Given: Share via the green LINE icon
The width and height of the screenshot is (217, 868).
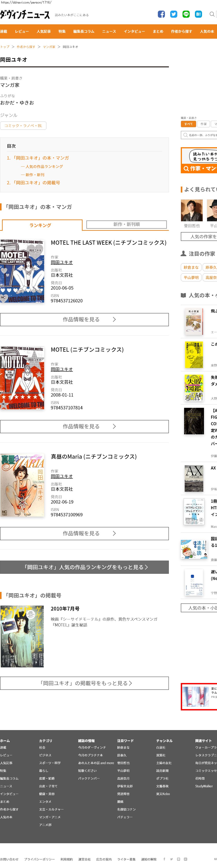Looking at the screenshot, I should click(186, 14).
